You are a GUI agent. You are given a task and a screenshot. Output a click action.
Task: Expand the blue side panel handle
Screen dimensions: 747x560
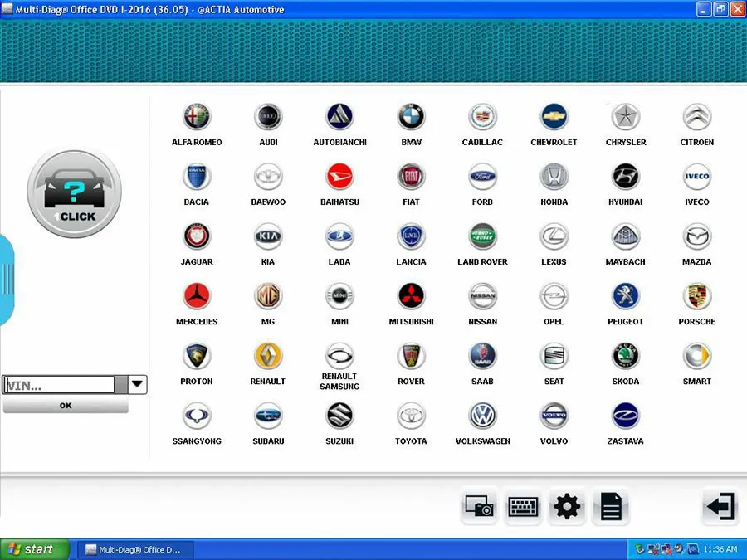(x=7, y=280)
